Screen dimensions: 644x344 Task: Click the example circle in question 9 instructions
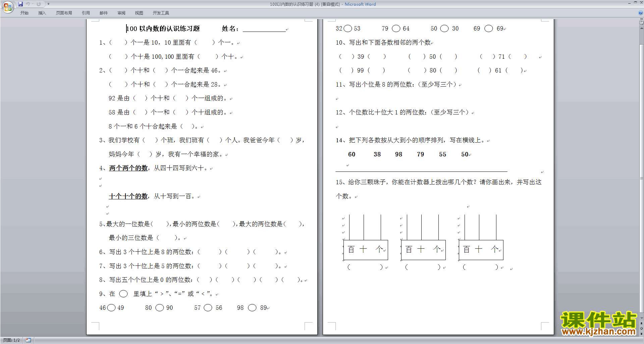tap(123, 294)
